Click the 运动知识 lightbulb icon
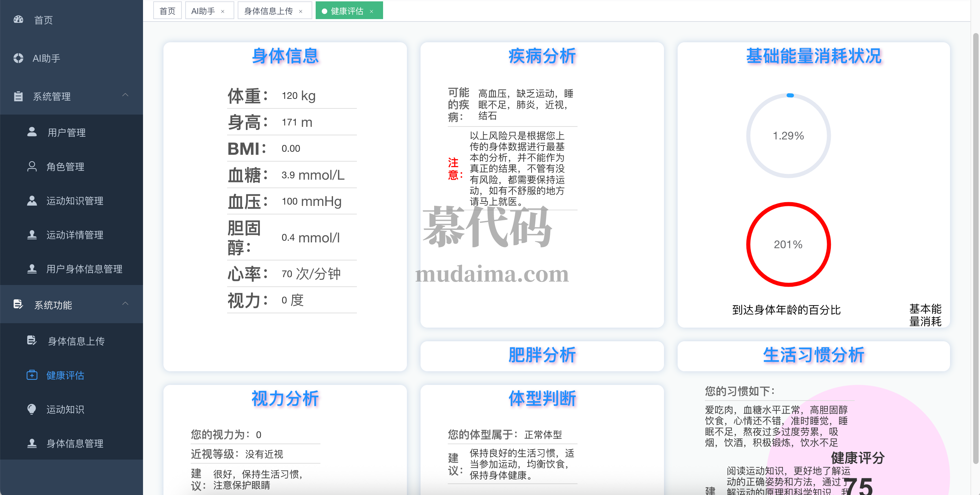This screenshot has height=495, width=980. 32,409
